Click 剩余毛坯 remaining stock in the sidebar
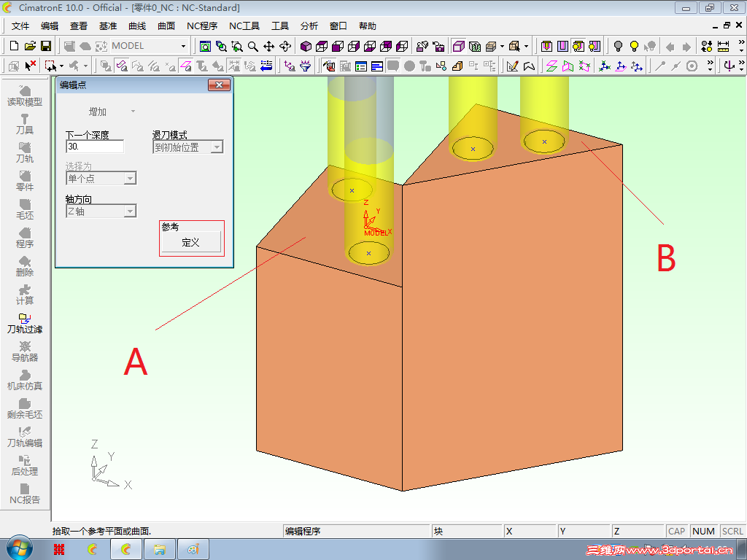747x560 pixels. (x=25, y=409)
